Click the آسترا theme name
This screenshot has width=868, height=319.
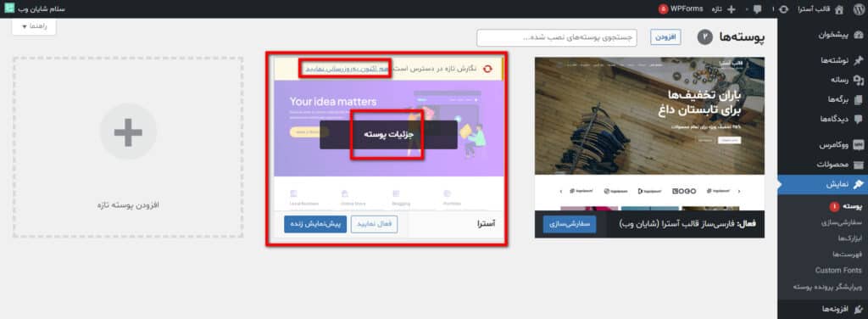tap(486, 224)
